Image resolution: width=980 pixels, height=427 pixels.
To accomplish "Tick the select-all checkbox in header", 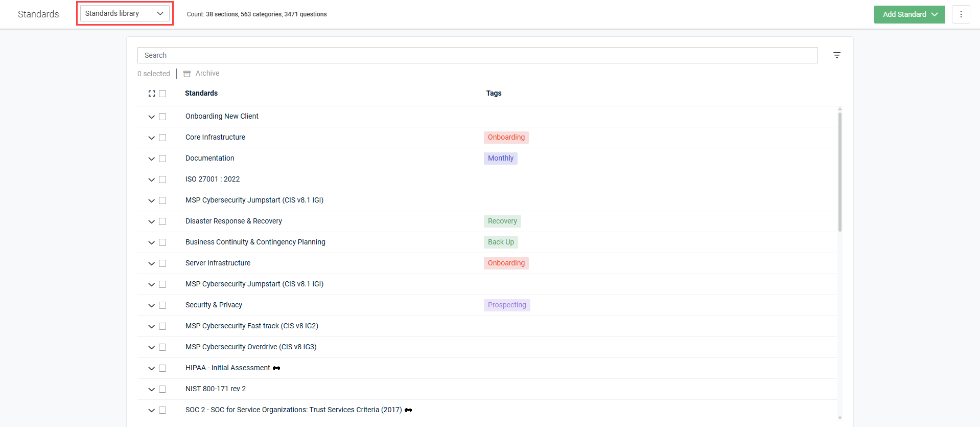I will point(162,94).
